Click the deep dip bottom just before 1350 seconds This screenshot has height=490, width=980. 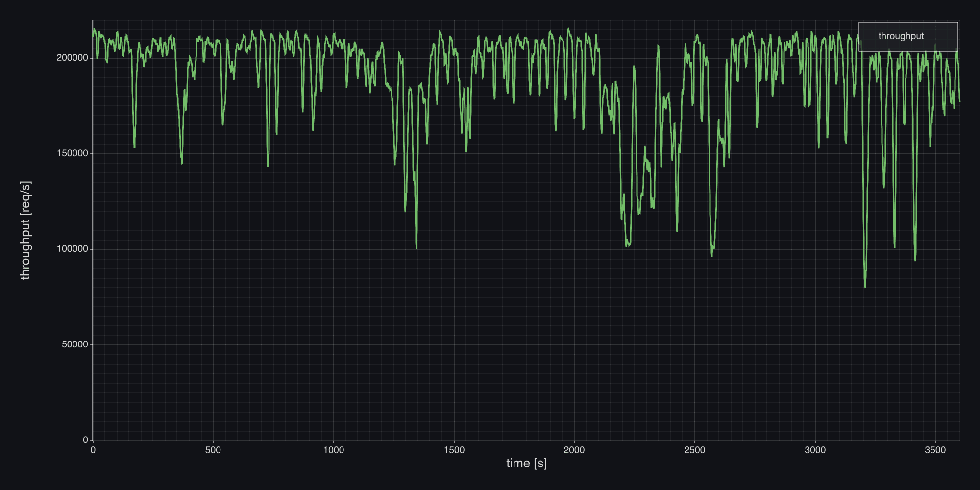click(416, 248)
